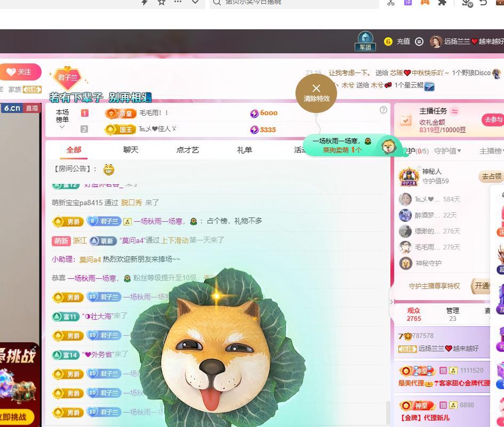Switch to the 聊天 tab
504x427 pixels.
click(x=131, y=150)
